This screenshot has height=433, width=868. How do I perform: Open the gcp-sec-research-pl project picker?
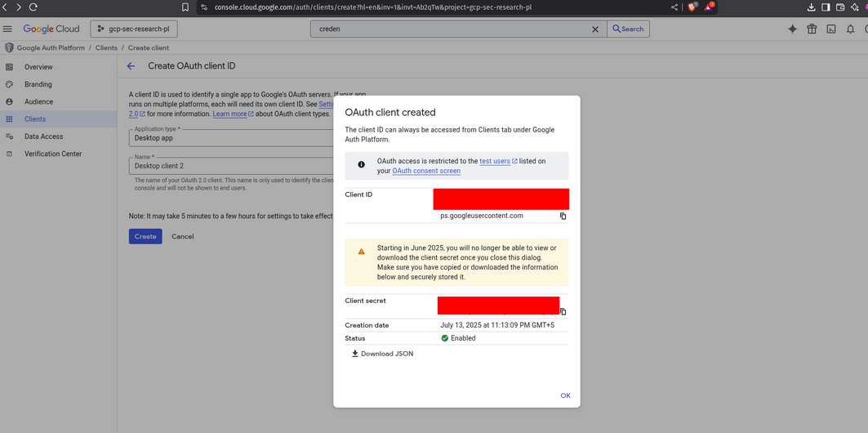134,29
